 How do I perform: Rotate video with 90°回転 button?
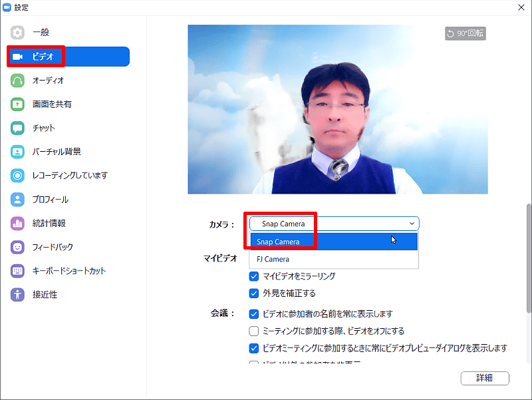point(465,34)
